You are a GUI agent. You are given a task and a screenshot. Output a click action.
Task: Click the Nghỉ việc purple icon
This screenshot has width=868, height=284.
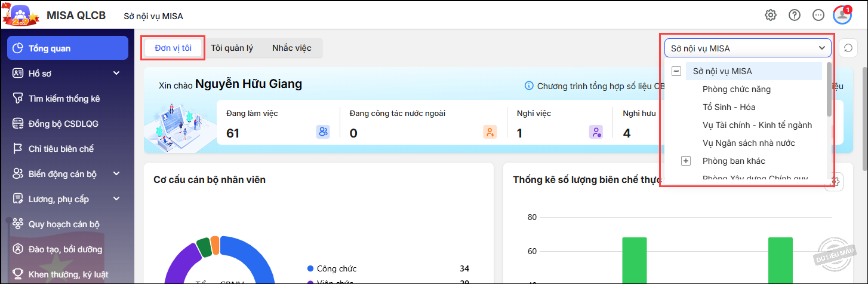(x=596, y=132)
